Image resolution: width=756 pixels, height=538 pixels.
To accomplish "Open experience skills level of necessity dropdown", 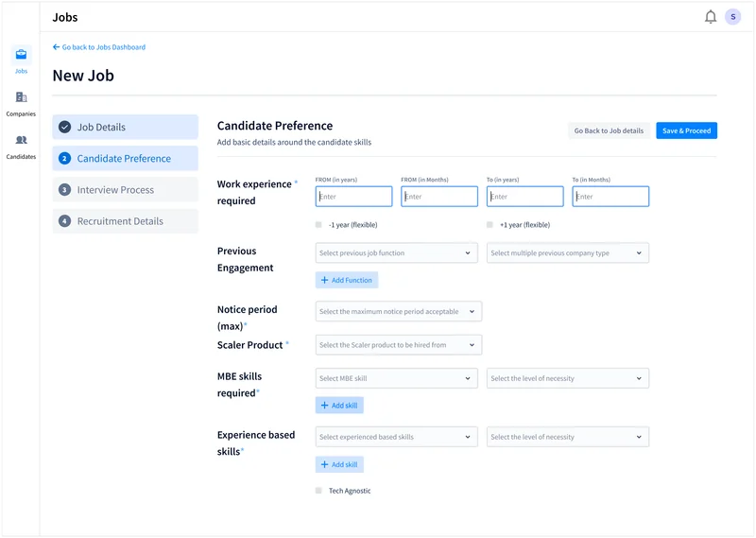I will pyautogui.click(x=568, y=437).
